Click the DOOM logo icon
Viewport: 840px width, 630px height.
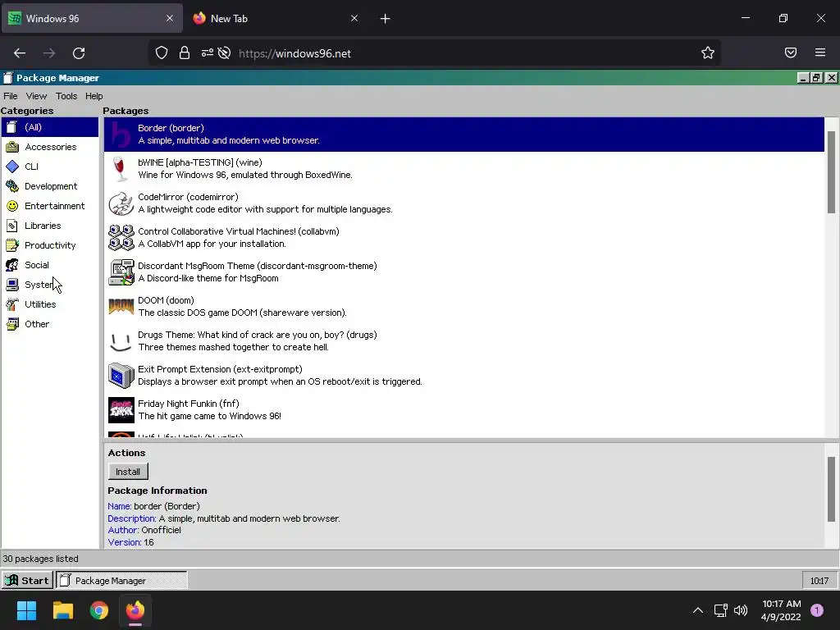point(121,307)
